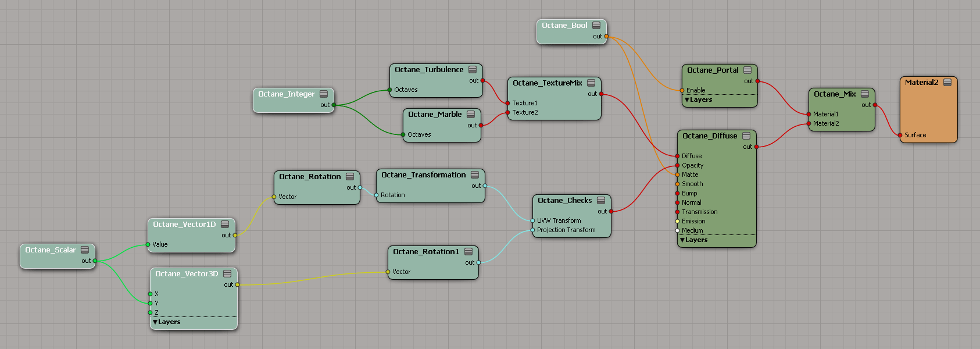Select the Octane_Mix node title
980x349 pixels.
(835, 94)
